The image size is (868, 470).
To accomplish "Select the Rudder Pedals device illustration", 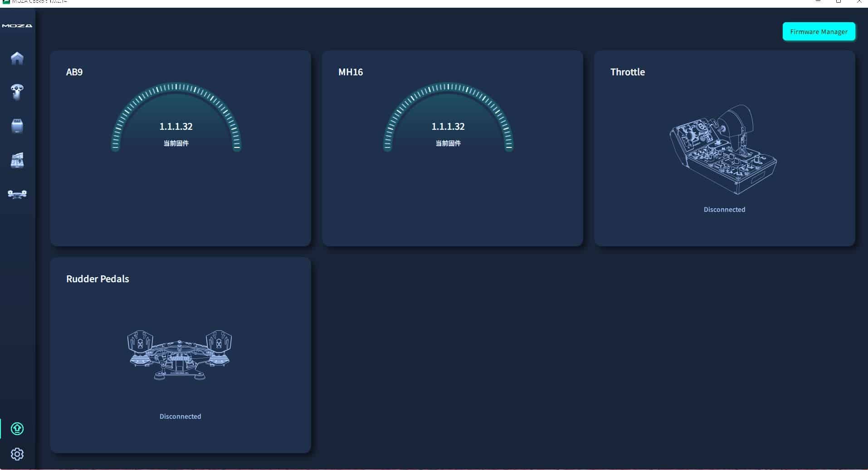I will [180, 355].
